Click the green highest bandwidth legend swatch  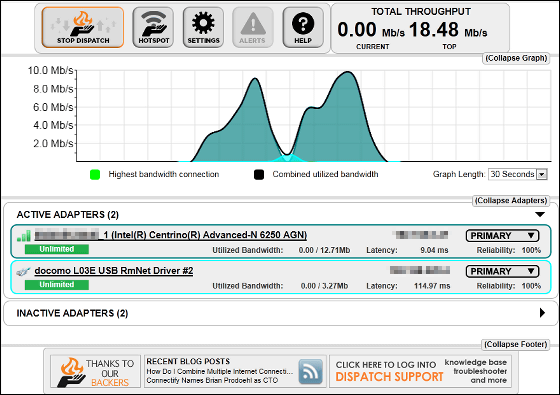pos(95,175)
